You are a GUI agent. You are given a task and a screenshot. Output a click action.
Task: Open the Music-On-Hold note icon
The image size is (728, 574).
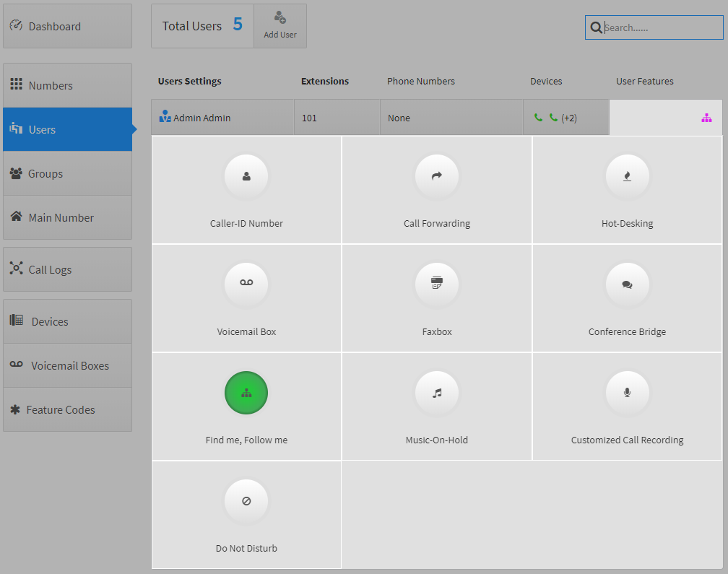(437, 393)
